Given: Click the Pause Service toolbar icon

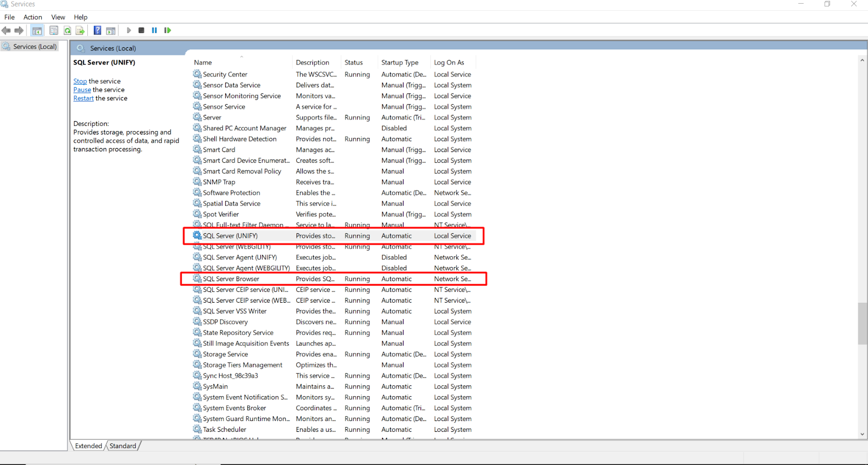Looking at the screenshot, I should pyautogui.click(x=155, y=30).
